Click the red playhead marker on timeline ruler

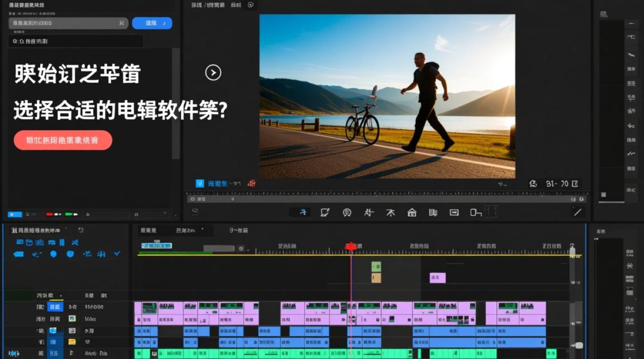click(x=351, y=246)
